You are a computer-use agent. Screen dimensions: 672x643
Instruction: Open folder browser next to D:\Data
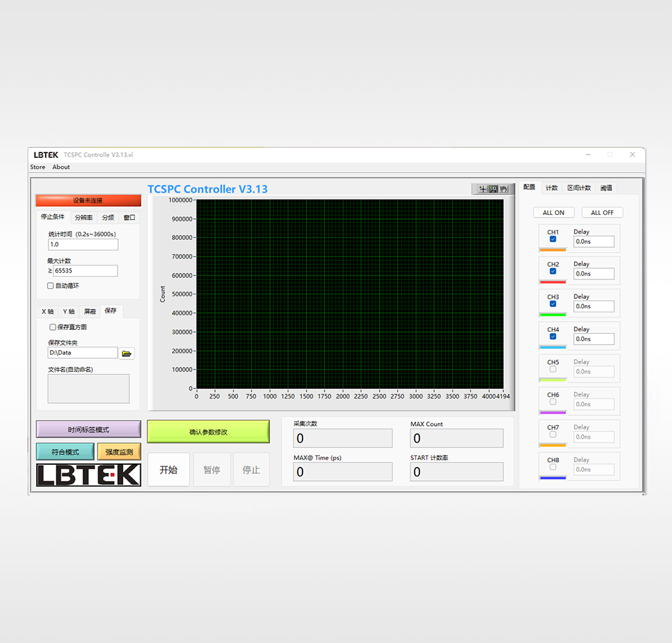point(126,353)
